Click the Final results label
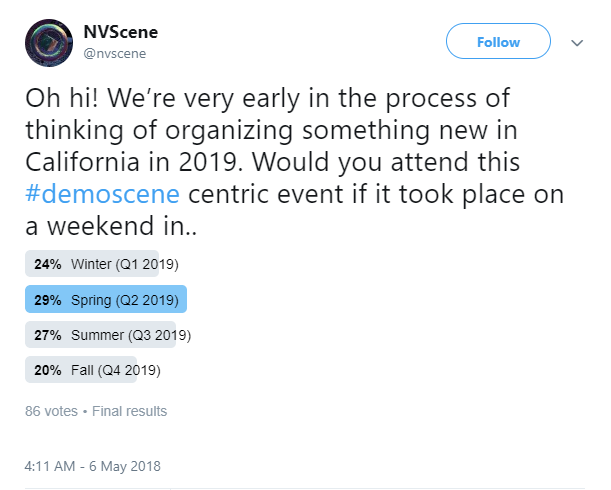 tap(130, 411)
